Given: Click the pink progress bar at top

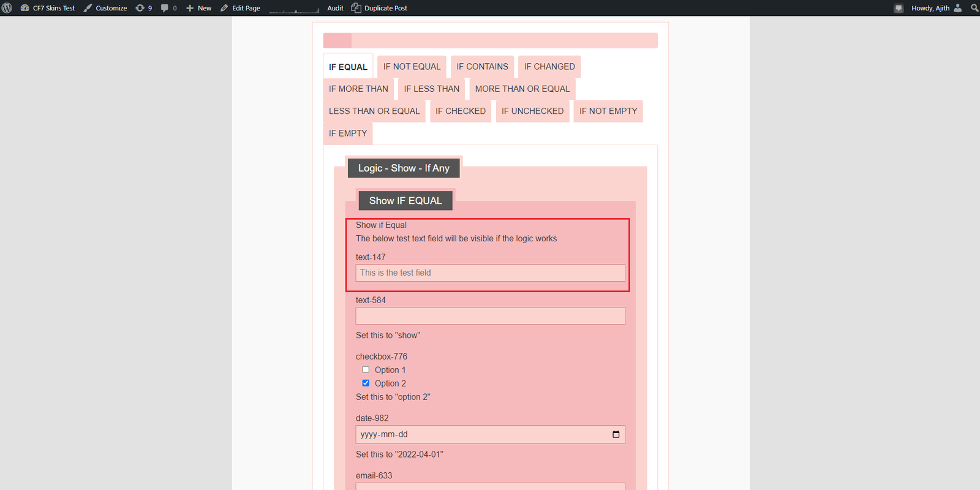Looking at the screenshot, I should pyautogui.click(x=490, y=40).
